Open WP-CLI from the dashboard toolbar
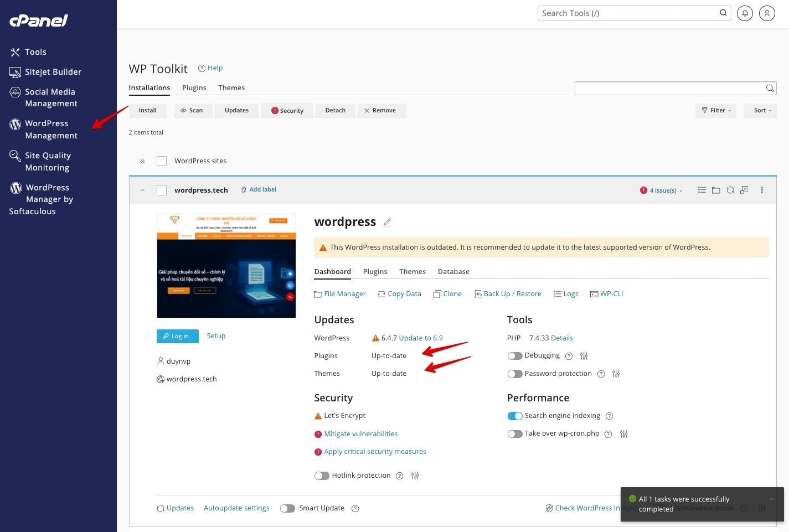 tap(606, 293)
